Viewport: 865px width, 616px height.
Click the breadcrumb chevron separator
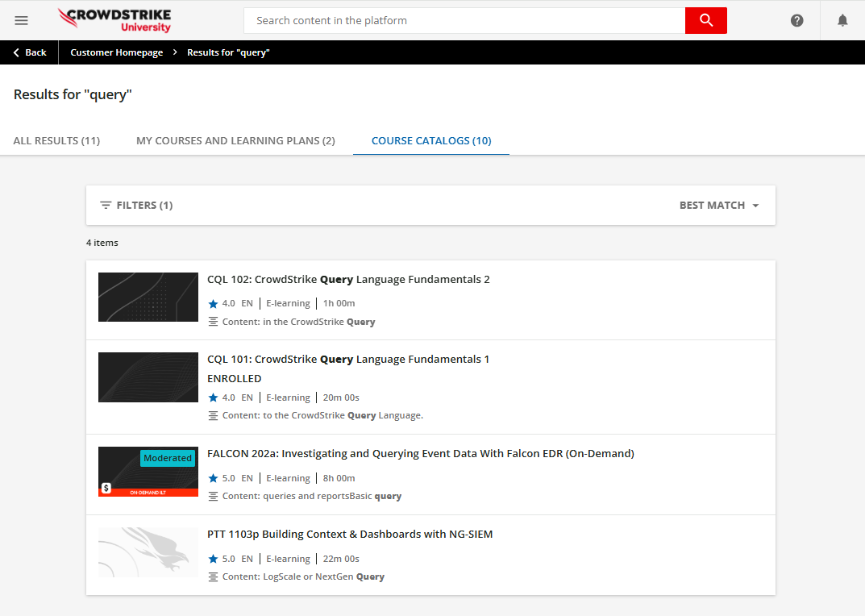pos(175,52)
